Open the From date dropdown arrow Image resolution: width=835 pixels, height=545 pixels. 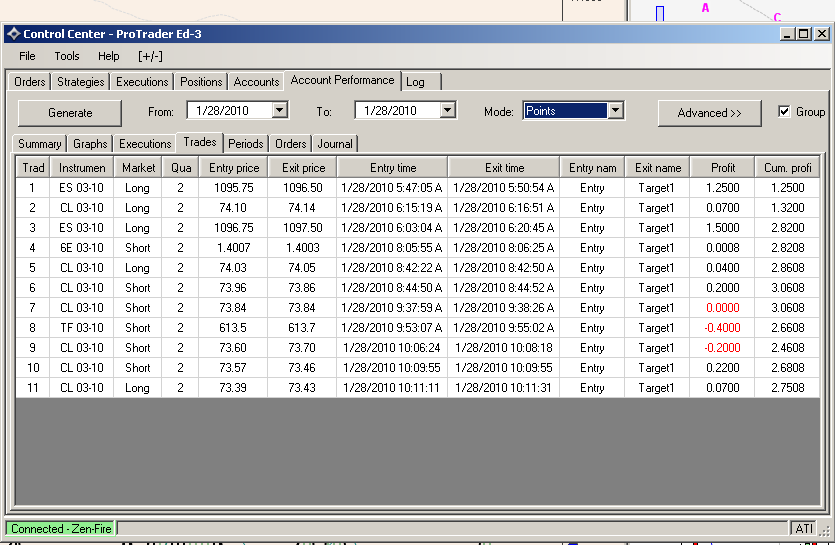(x=280, y=110)
